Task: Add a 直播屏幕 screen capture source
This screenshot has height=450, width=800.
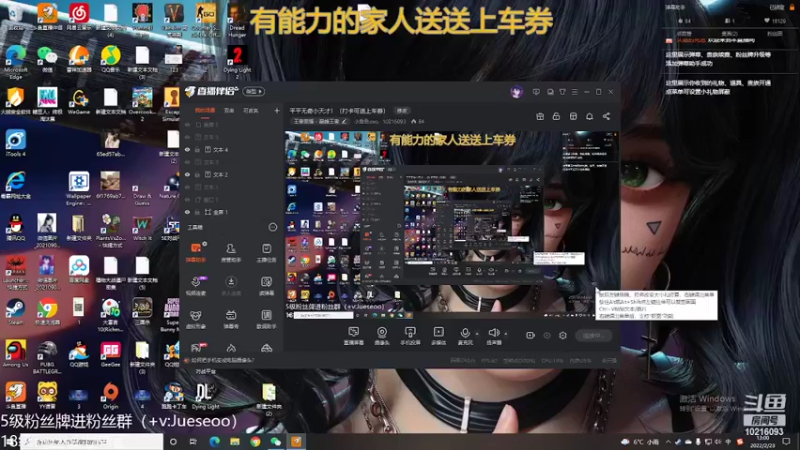Action: pos(354,336)
